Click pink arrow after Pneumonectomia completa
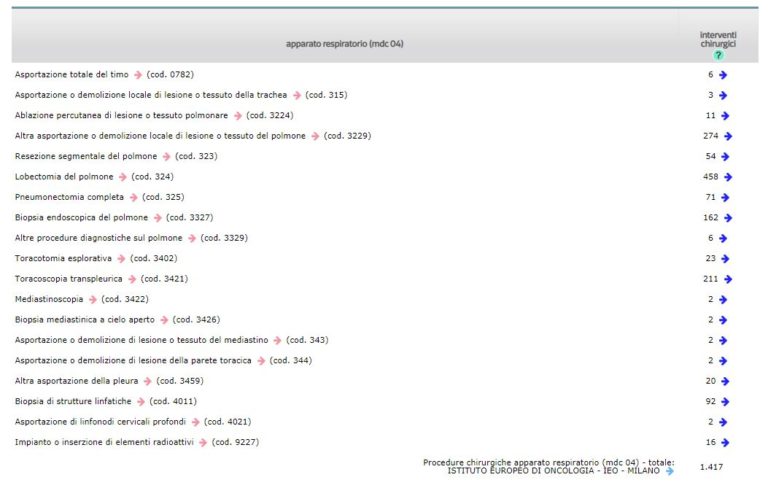Viewport: 768px width, 488px height. pyautogui.click(x=133, y=197)
